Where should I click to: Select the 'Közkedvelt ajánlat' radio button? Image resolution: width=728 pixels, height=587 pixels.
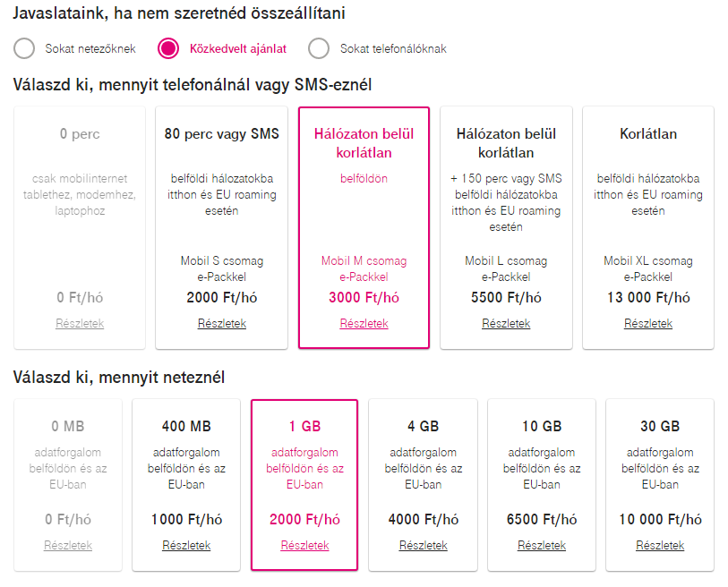click(168, 48)
